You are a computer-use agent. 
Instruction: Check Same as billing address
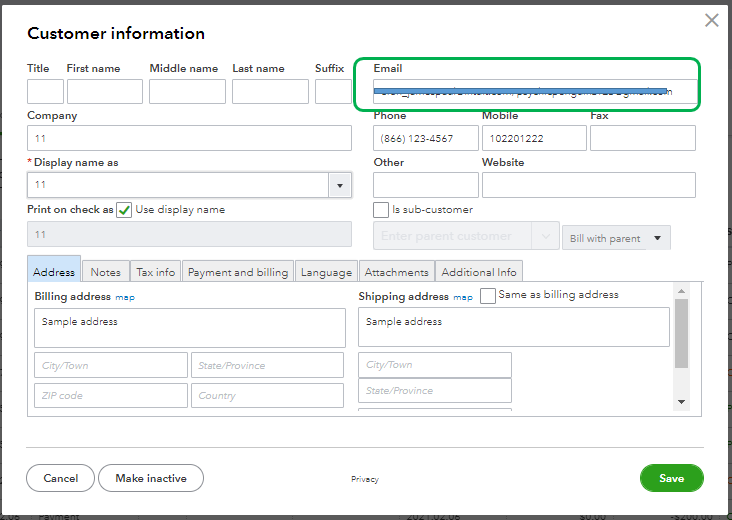488,296
